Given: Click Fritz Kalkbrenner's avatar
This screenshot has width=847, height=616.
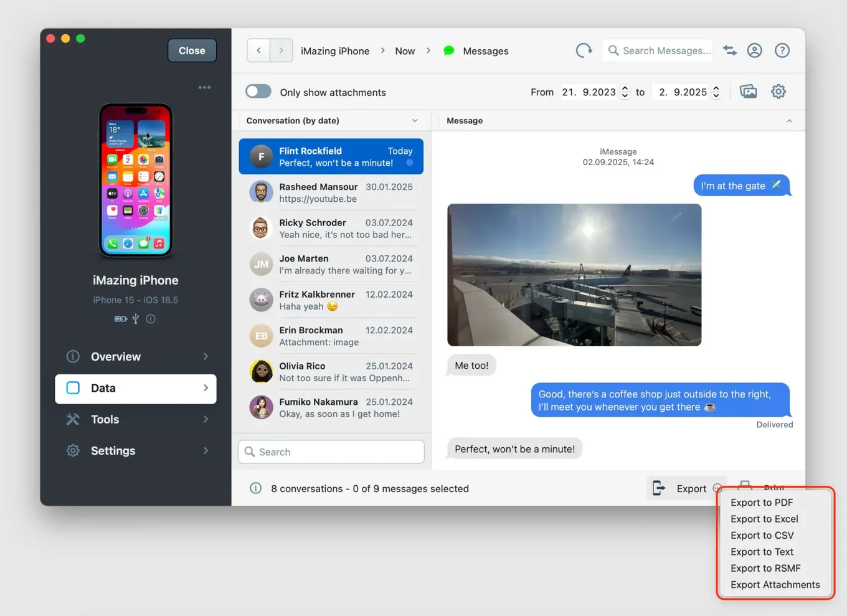Looking at the screenshot, I should coord(261,300).
